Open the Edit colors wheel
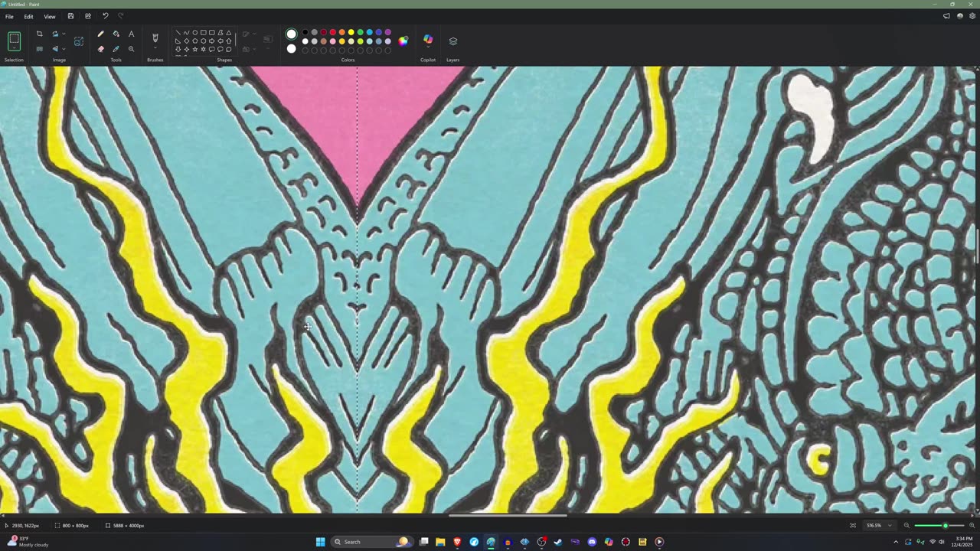Screen dimensions: 980x551 coord(403,41)
